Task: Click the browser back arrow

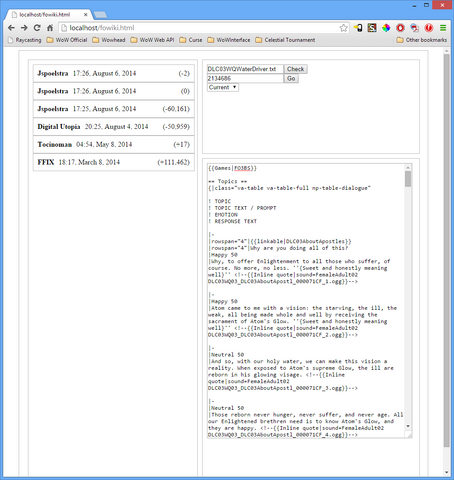Action: tap(11, 28)
